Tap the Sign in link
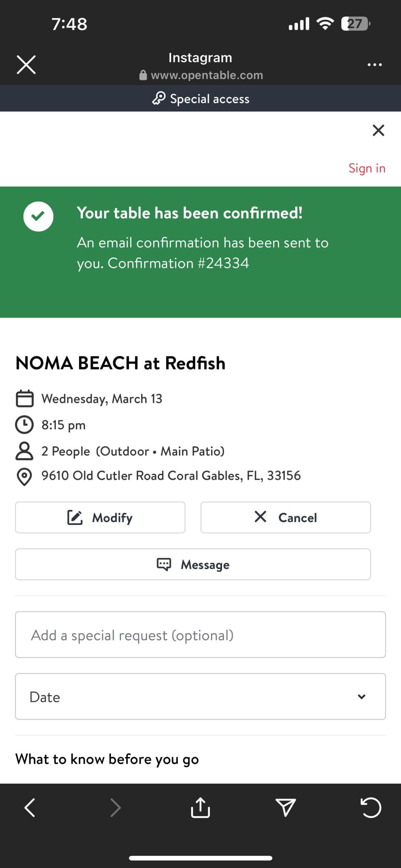This screenshot has height=868, width=401. pyautogui.click(x=367, y=168)
